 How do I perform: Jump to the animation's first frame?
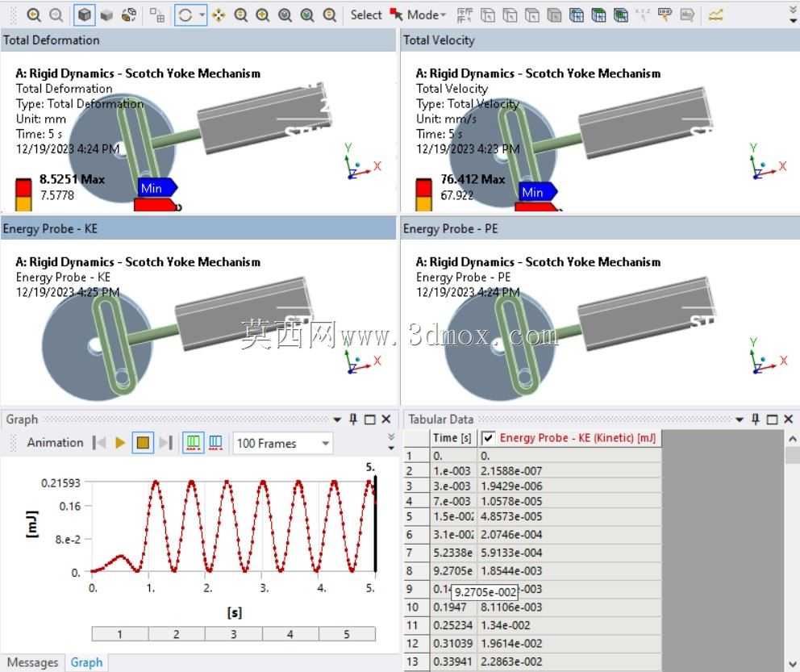99,442
